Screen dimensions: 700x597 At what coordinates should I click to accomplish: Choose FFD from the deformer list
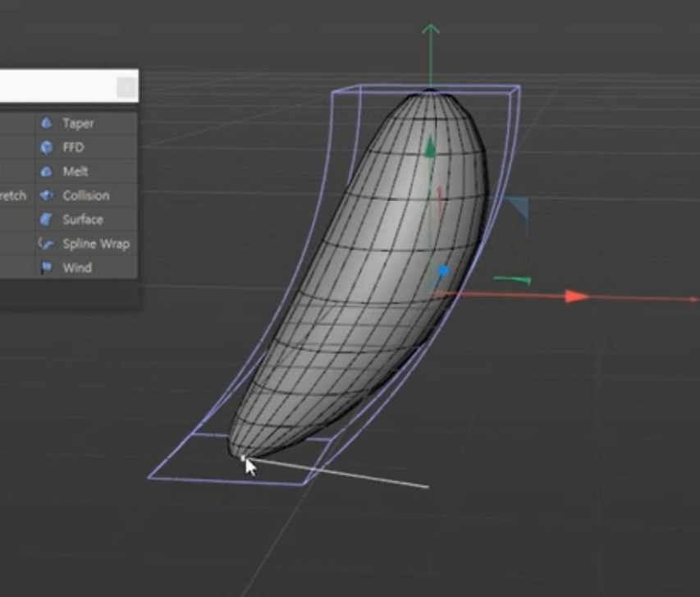click(73, 148)
